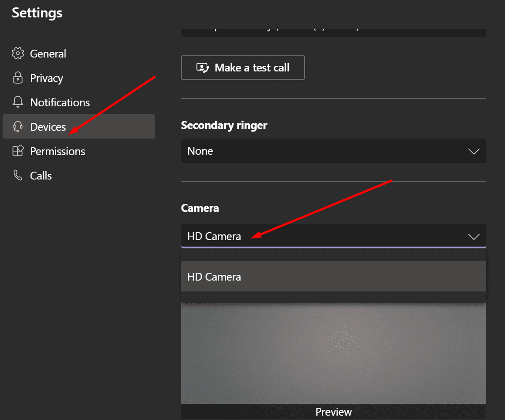
Task: Click the Calls phone icon
Action: pyautogui.click(x=18, y=175)
